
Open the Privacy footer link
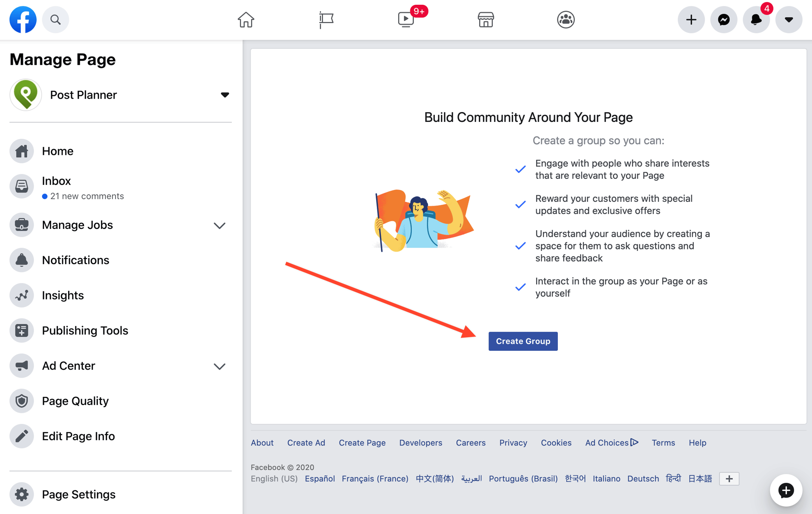[513, 442]
